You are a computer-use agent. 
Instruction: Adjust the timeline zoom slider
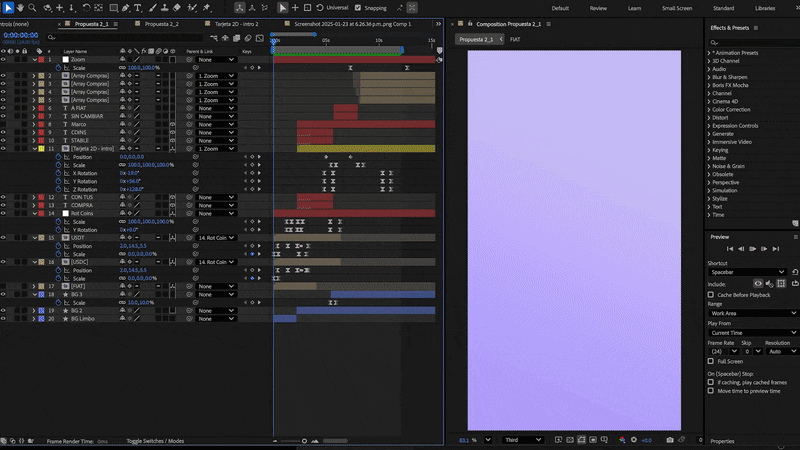(x=304, y=441)
